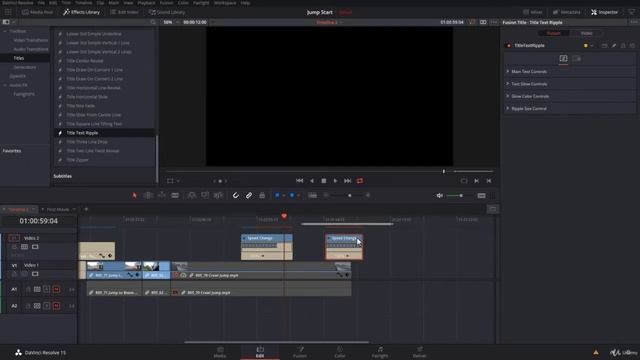Click the Overwrite Clip edit icon

pyautogui.click(x=205, y=196)
